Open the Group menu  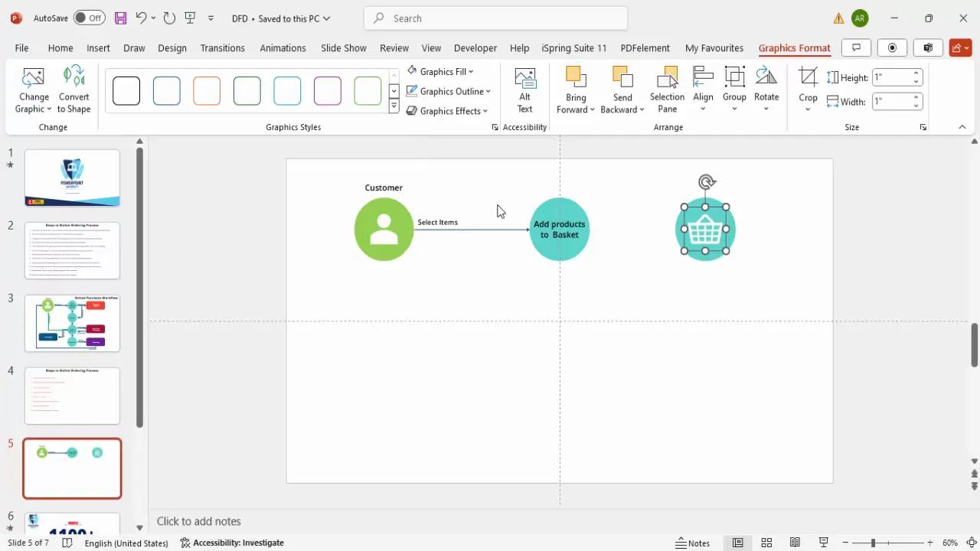(x=734, y=90)
